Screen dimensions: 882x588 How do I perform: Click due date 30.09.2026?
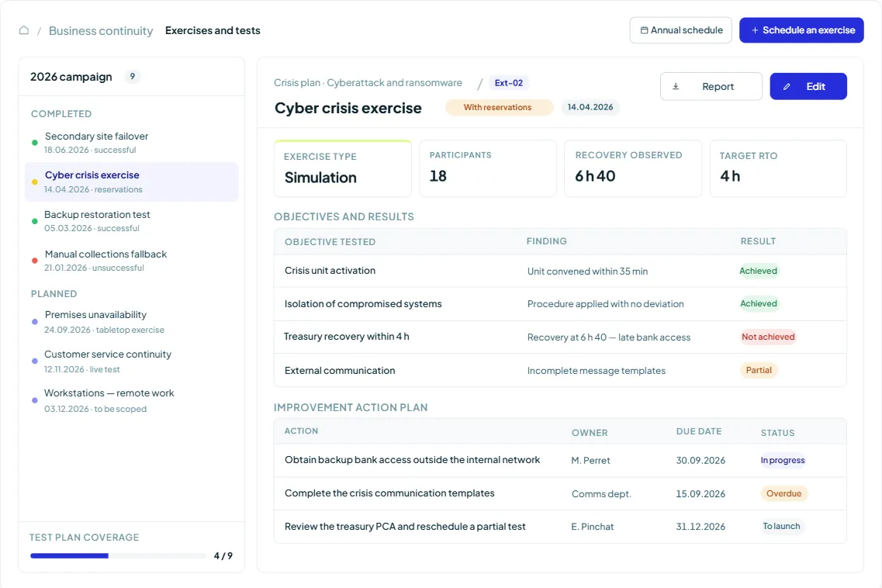[x=700, y=460]
